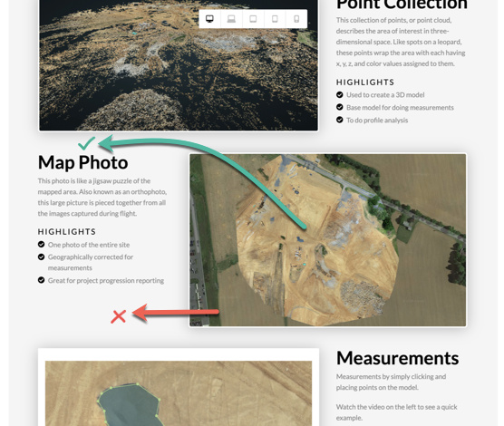Play the measurements video preview

(179, 393)
